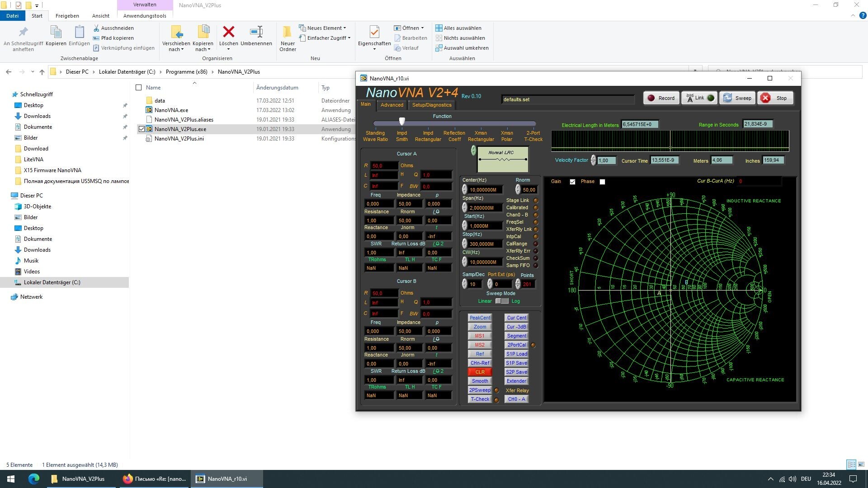The width and height of the screenshot is (868, 488).
Task: Click the MS1 marker button
Action: [480, 336]
